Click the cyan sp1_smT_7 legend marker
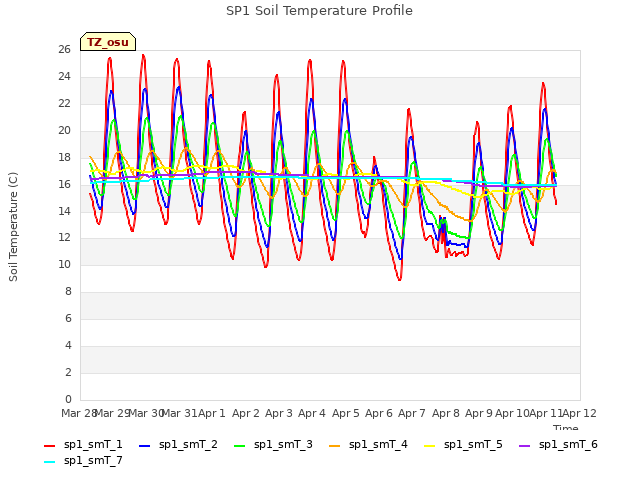This screenshot has height=480, width=640. tap(49, 462)
